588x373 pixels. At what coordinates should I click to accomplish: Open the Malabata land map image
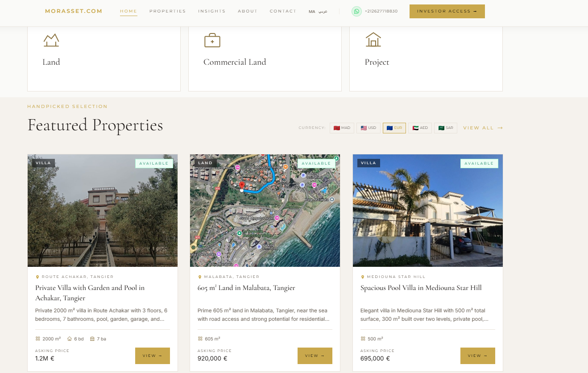[x=265, y=211]
